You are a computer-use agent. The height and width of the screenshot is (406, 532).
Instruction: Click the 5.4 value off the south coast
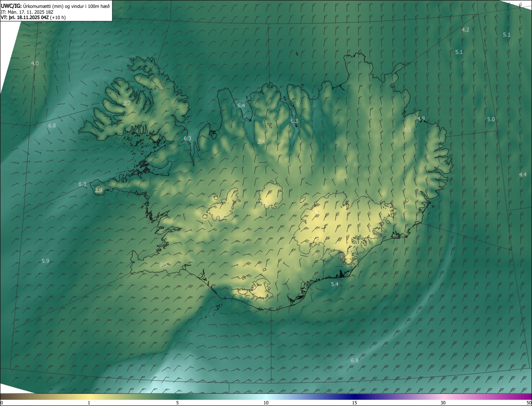click(335, 284)
